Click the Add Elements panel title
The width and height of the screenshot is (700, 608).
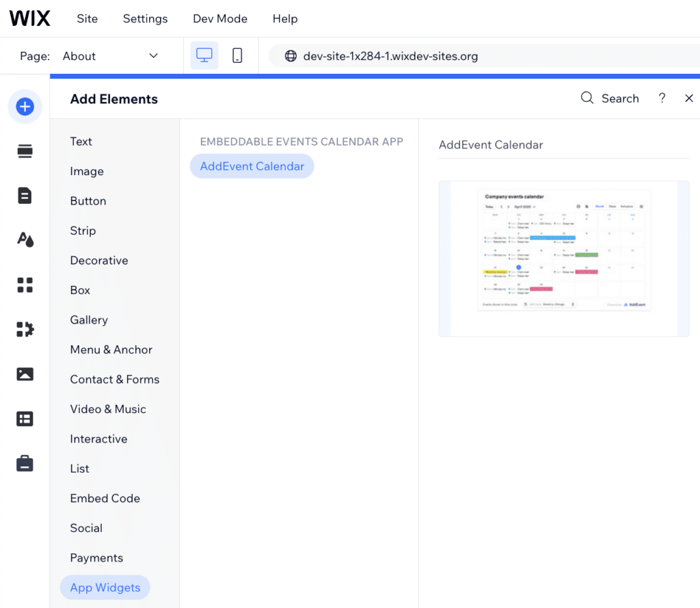pyautogui.click(x=114, y=98)
